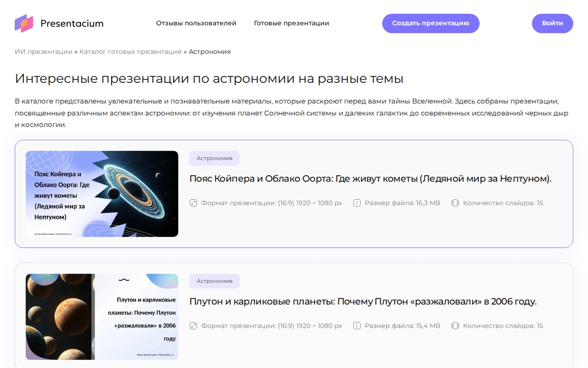This screenshot has width=588, height=368.
Task: Open Плутон и карликовые планеты title
Action: (363, 301)
